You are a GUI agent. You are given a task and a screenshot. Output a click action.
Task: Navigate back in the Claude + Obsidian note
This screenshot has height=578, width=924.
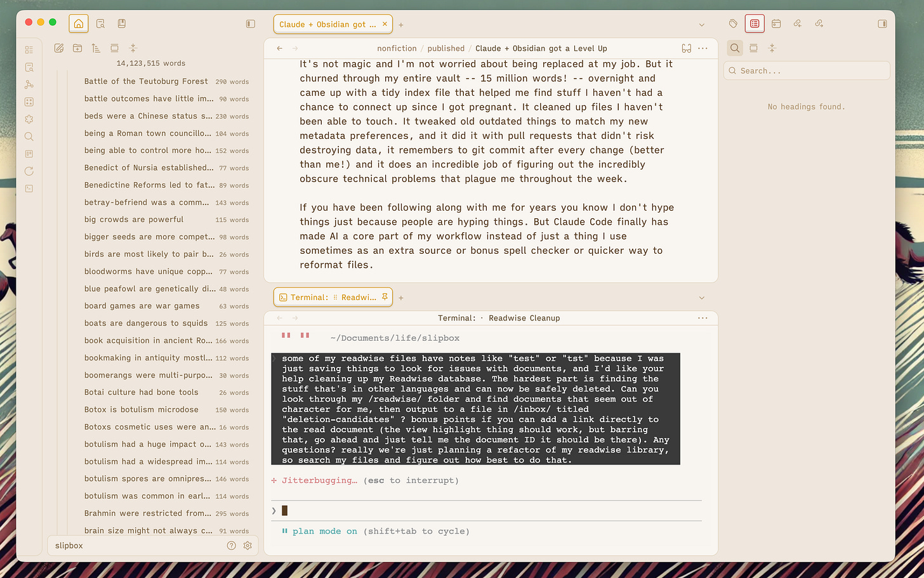coord(280,48)
